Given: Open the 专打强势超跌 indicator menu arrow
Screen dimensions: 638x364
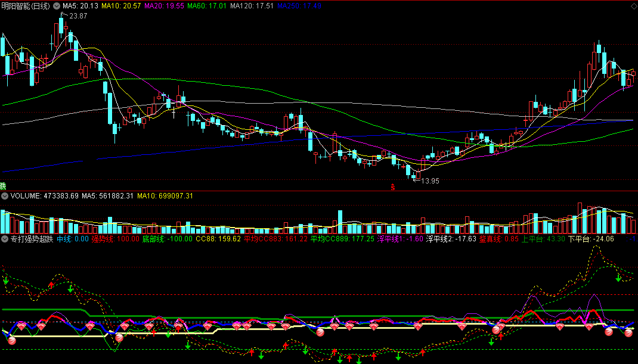Looking at the screenshot, I should (5, 239).
